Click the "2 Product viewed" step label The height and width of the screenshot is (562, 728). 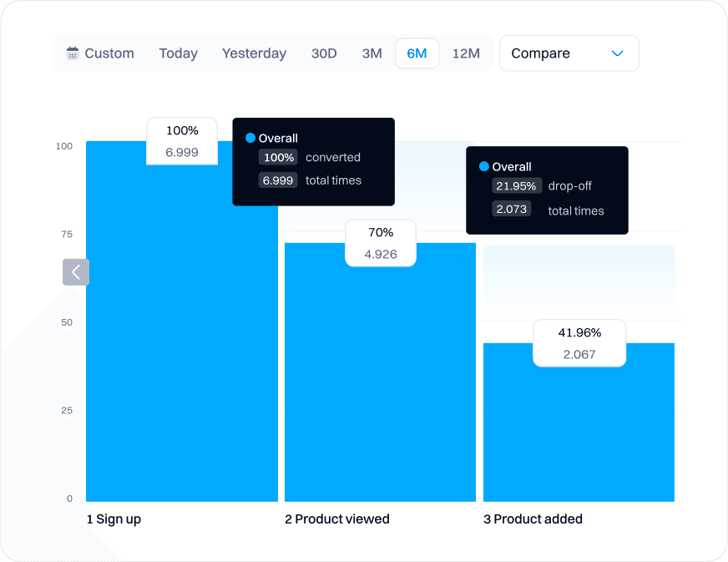click(336, 519)
